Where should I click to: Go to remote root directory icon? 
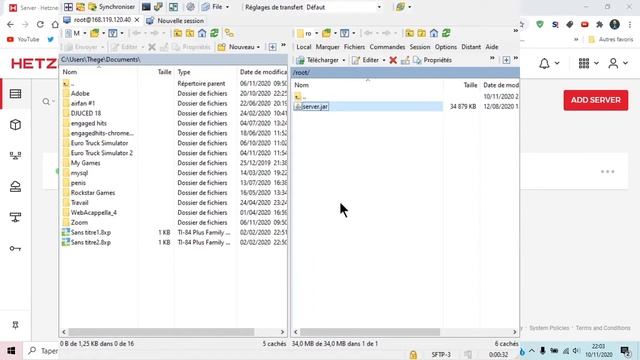(x=422, y=33)
